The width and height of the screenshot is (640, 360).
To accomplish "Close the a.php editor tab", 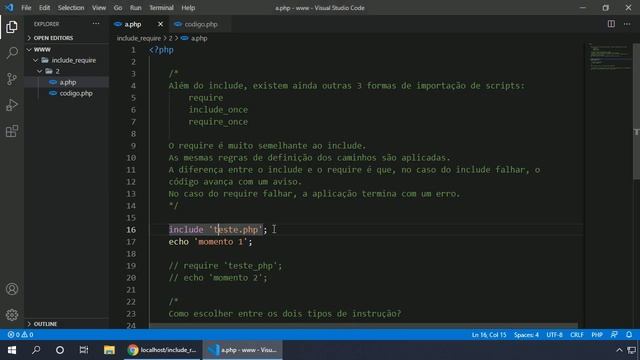I will [x=160, y=24].
